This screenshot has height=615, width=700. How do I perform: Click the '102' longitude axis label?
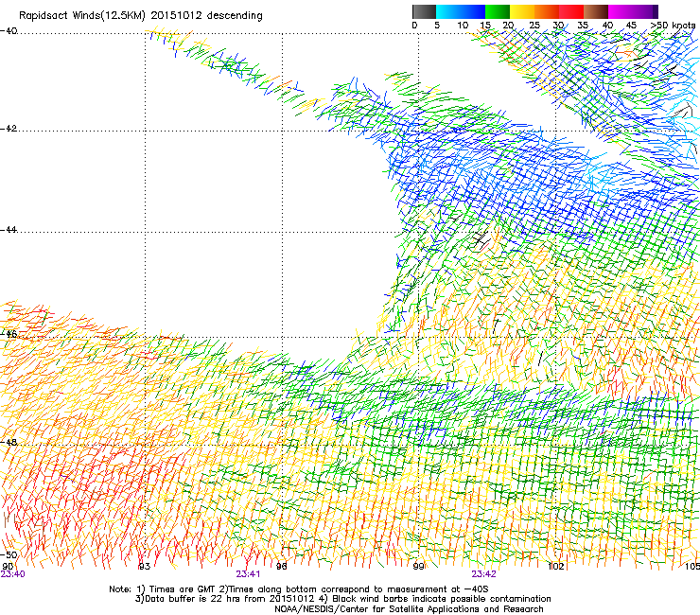tap(556, 567)
